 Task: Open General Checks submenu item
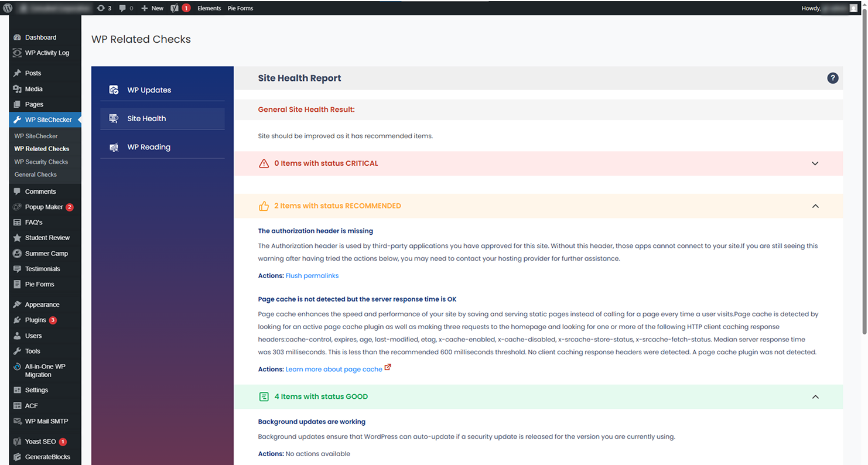pos(36,175)
